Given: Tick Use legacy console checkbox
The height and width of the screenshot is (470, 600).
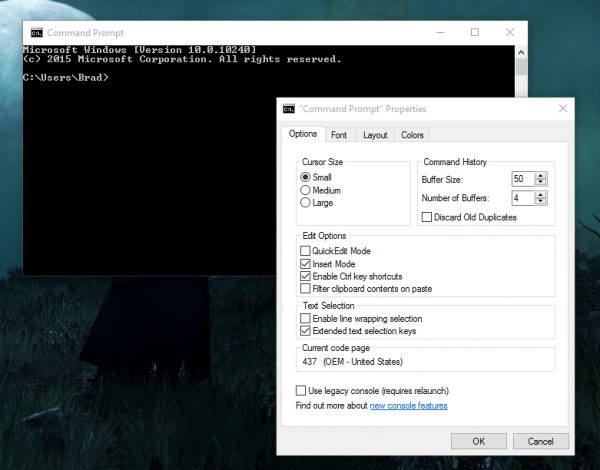Looking at the screenshot, I should pos(301,391).
